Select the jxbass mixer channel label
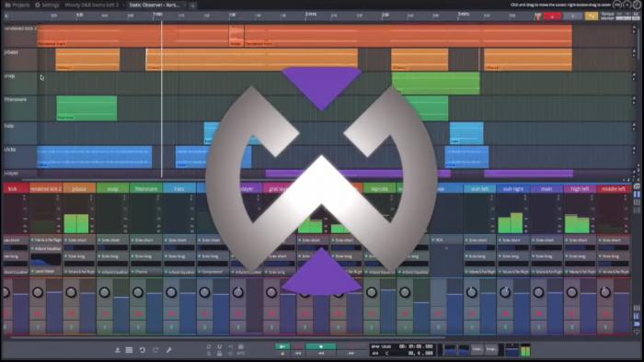Viewport: 644px width, 362px height. (x=79, y=188)
